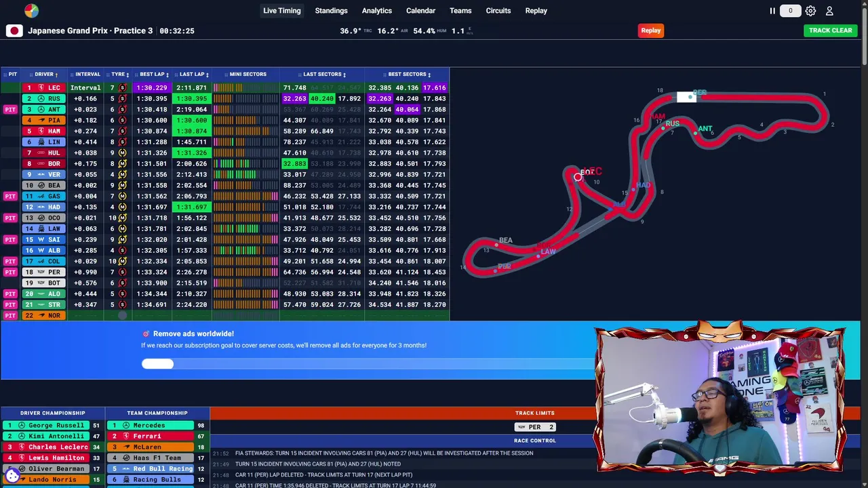Image resolution: width=868 pixels, height=488 pixels.
Task: Click the subscription goal progress bar
Action: click(x=368, y=364)
